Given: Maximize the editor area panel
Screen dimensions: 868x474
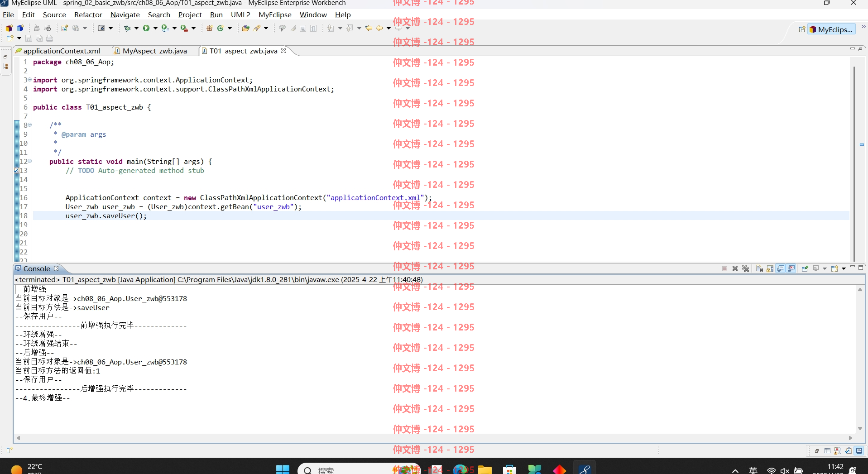Looking at the screenshot, I should (x=860, y=49).
